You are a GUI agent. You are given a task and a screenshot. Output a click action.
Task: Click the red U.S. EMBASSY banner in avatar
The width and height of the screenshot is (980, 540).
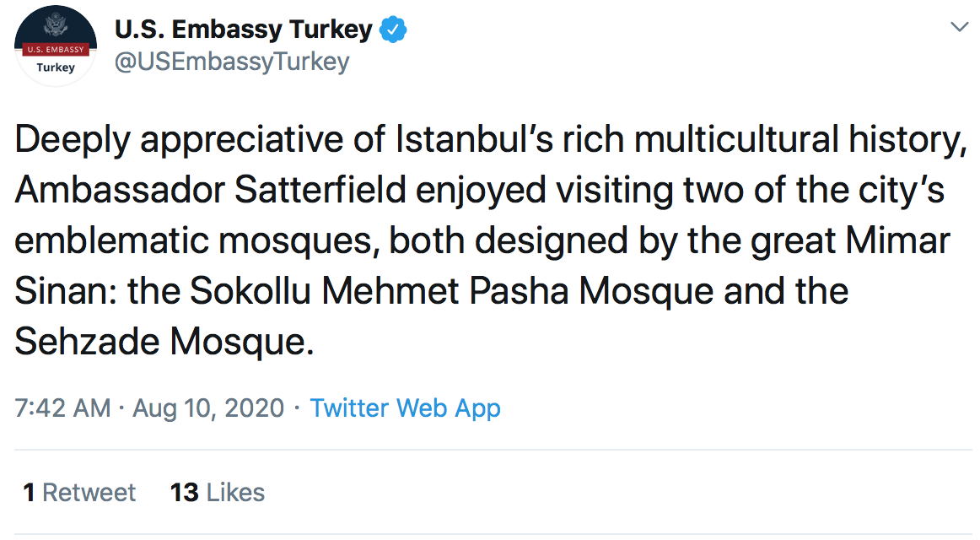pos(57,49)
